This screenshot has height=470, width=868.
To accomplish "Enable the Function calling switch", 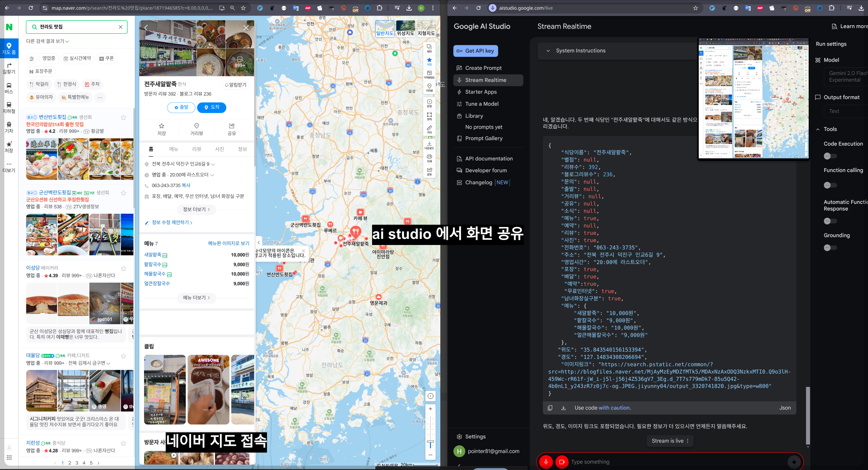I will pos(830,185).
